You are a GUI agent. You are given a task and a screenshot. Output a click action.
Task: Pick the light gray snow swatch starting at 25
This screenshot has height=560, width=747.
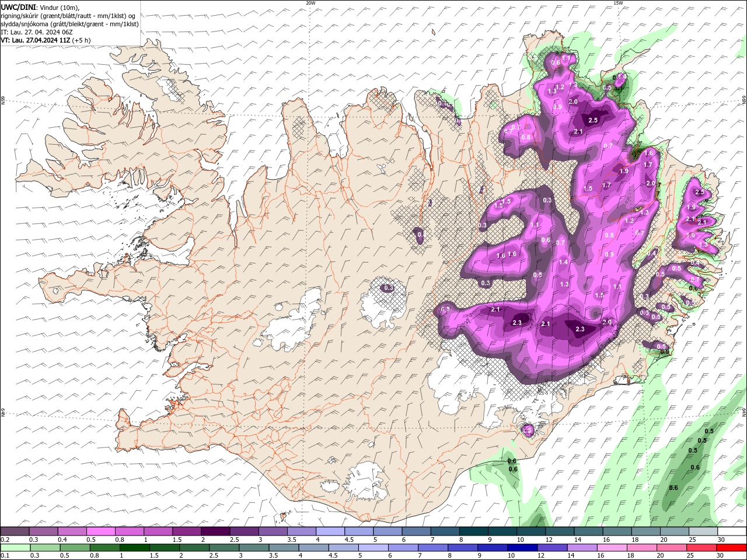click(704, 531)
